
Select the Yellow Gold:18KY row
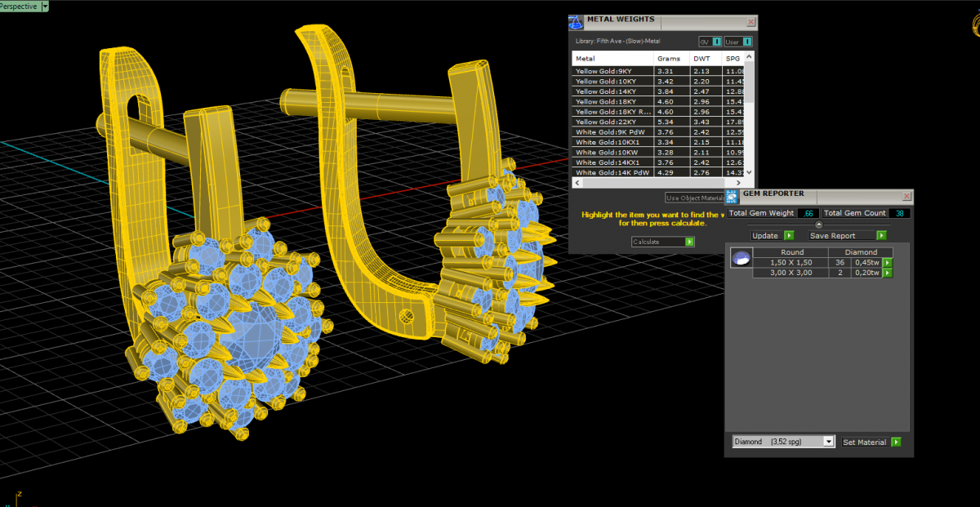(612, 101)
